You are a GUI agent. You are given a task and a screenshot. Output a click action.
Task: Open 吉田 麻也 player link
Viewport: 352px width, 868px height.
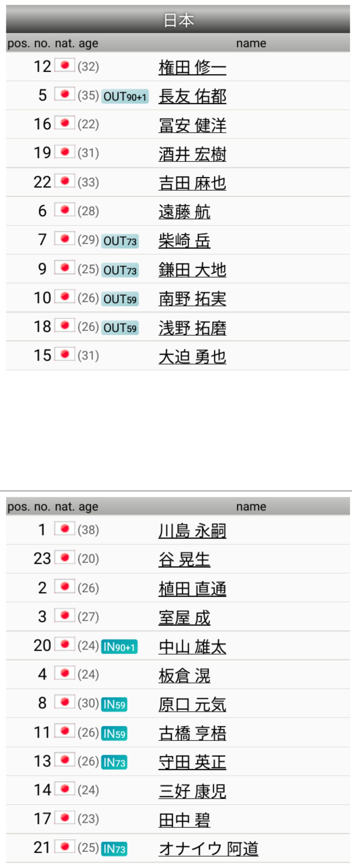192,183
